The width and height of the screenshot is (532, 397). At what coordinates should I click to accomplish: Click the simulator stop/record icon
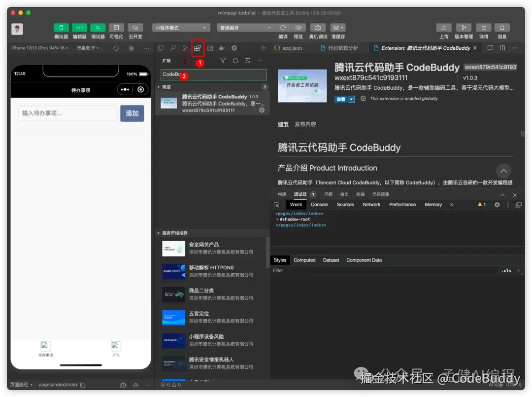pos(132,48)
